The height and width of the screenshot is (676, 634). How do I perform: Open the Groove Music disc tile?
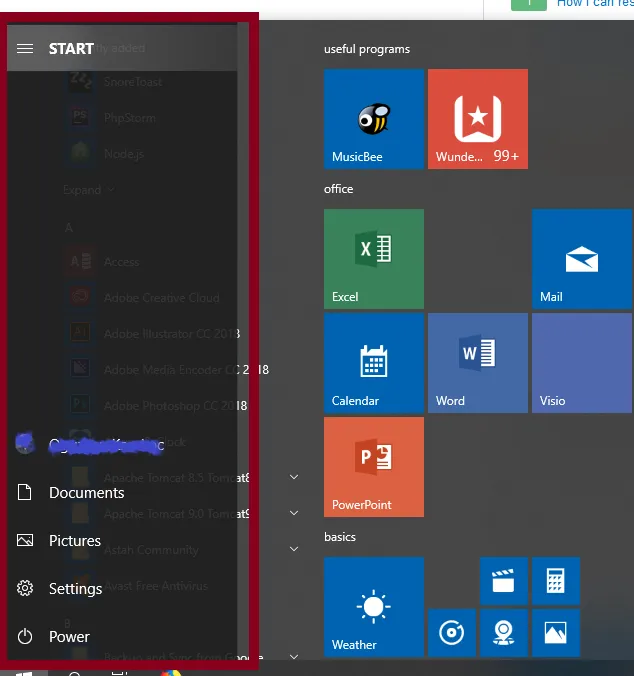452,632
